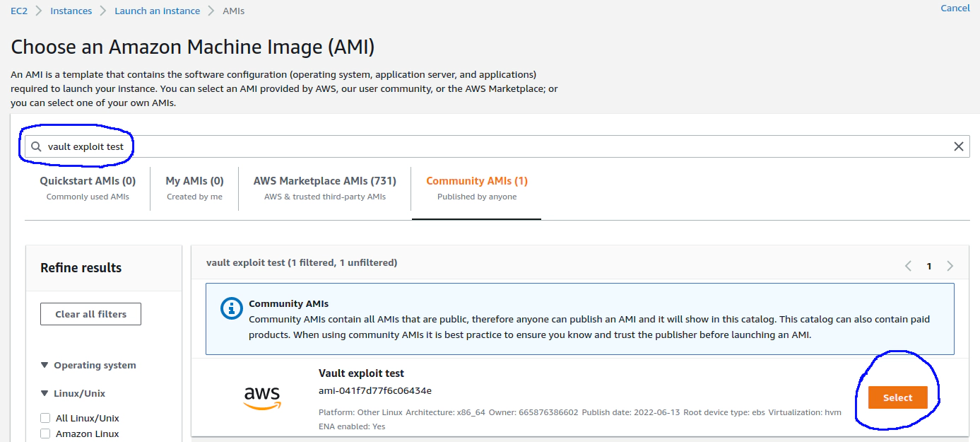Click the AMIs breadcrumb text
Screen dimensions: 980x442
[234, 11]
